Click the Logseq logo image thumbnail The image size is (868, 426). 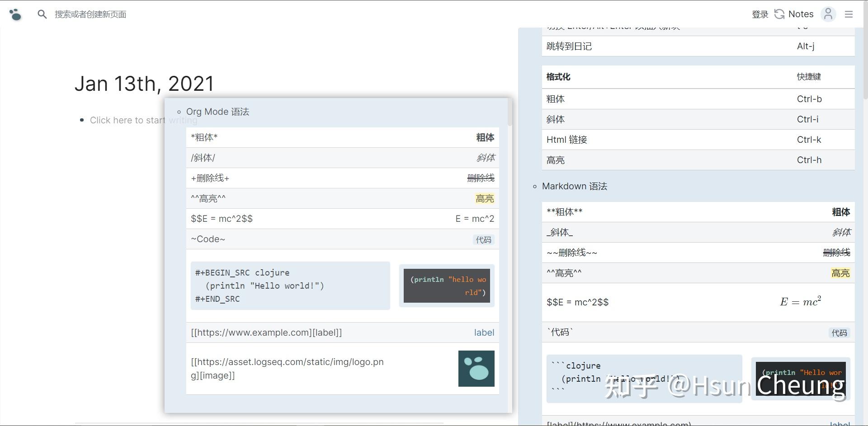point(476,369)
